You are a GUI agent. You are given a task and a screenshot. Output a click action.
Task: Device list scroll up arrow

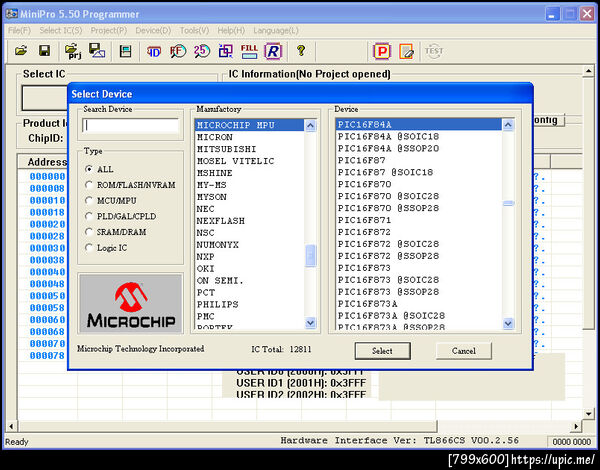[x=508, y=125]
